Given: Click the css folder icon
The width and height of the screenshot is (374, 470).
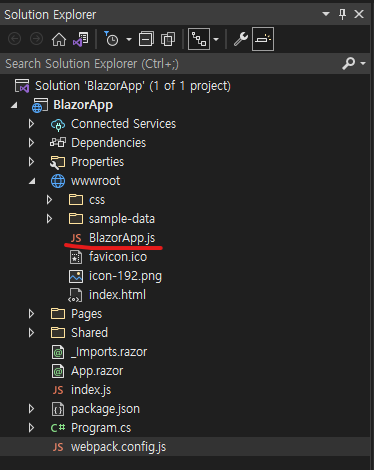Looking at the screenshot, I should click(76, 200).
